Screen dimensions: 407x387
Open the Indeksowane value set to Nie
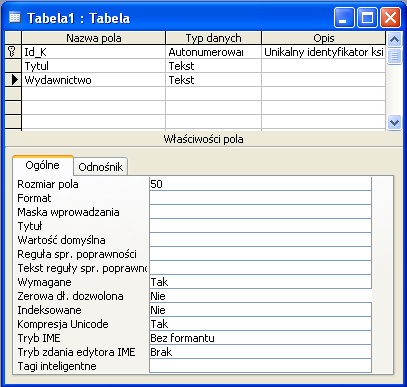(260, 310)
